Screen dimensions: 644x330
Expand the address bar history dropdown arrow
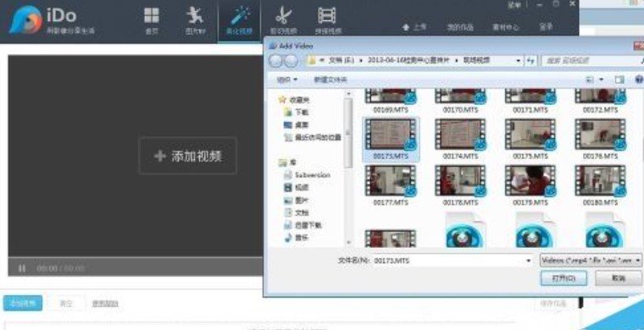point(519,61)
